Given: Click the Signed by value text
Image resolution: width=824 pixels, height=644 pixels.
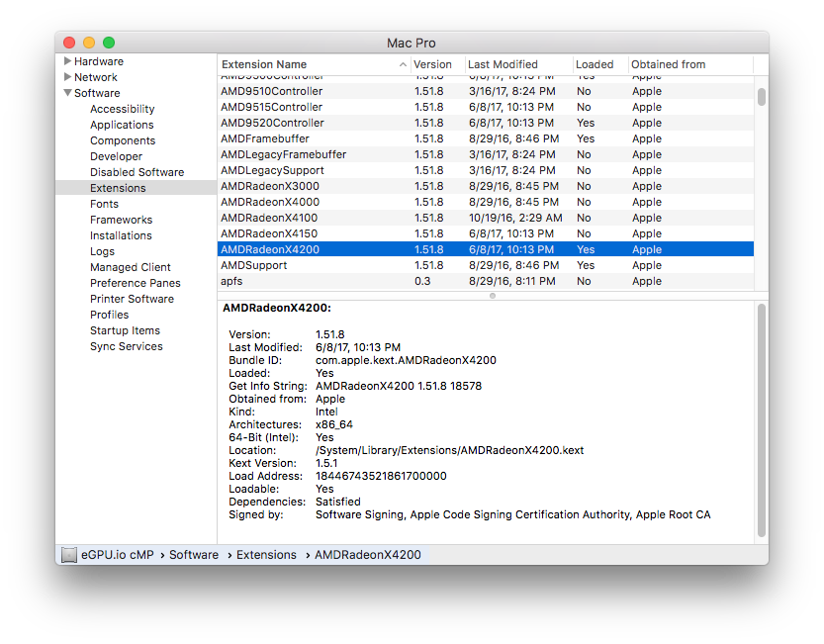Looking at the screenshot, I should (512, 514).
